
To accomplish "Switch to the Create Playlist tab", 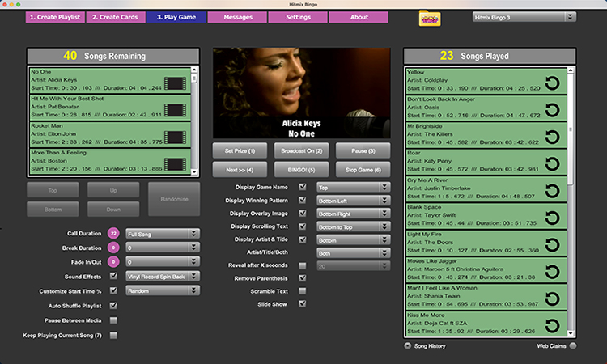I will (55, 17).
